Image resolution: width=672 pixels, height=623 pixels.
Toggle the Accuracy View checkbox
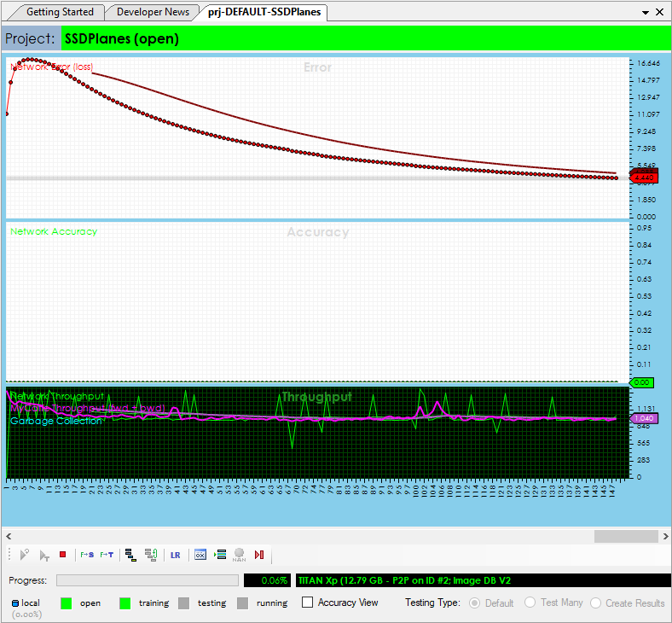[307, 603]
